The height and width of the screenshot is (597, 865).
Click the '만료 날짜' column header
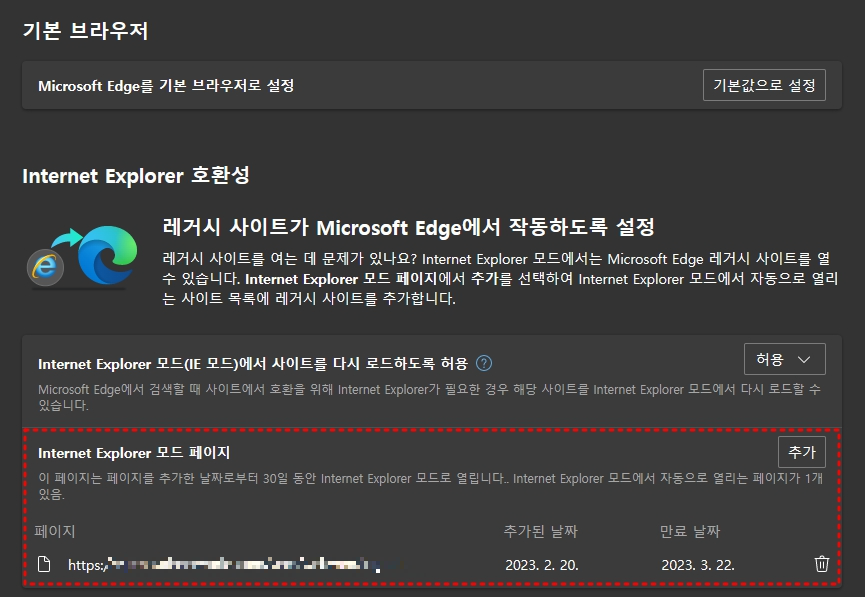coord(690,531)
